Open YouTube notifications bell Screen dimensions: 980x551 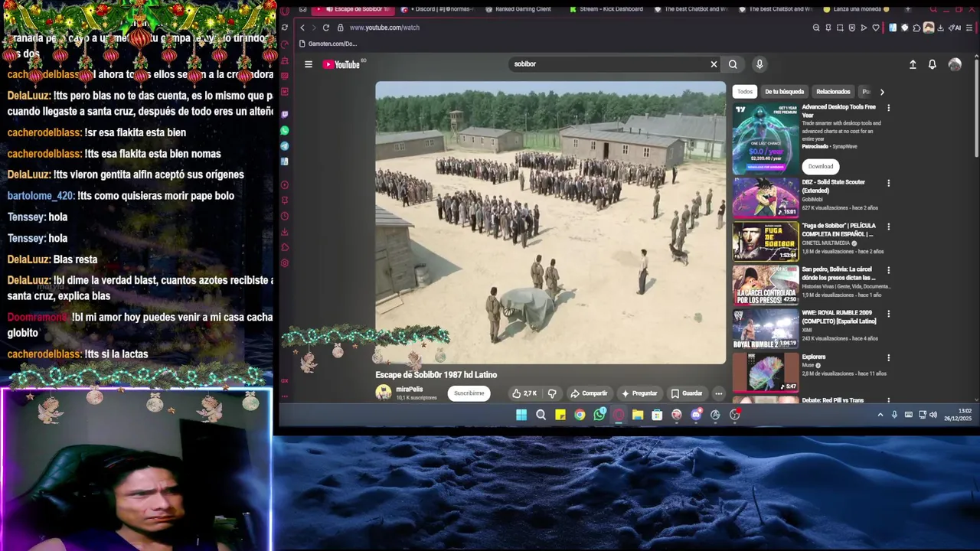[x=932, y=64]
